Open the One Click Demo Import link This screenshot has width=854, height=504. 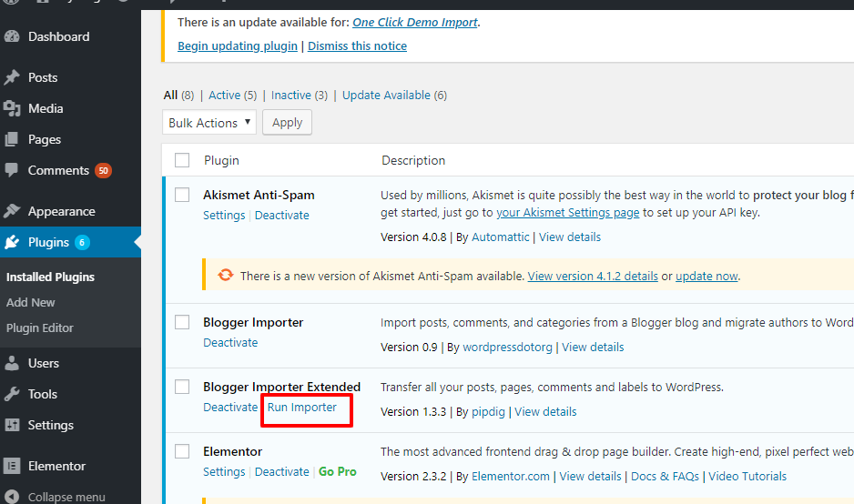pos(415,23)
